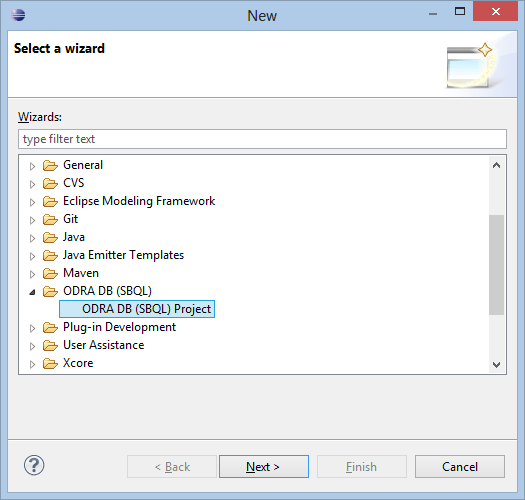
Task: Expand the Eclipse Modeling Framework category
Action: 32,202
